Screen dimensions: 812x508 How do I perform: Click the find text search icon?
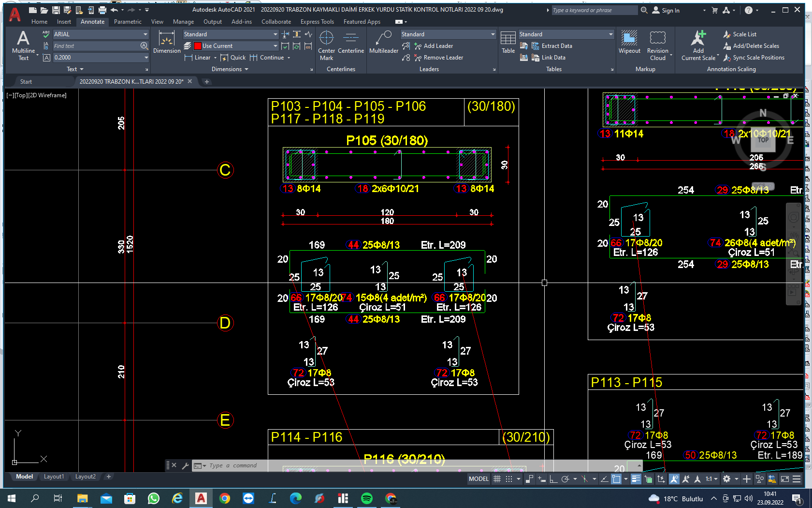[x=144, y=45]
